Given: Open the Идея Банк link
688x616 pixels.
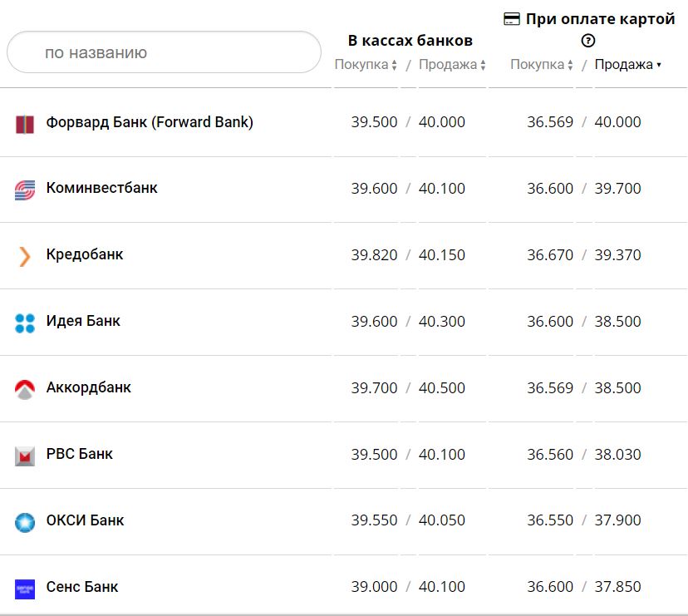Looking at the screenshot, I should pos(83,321).
